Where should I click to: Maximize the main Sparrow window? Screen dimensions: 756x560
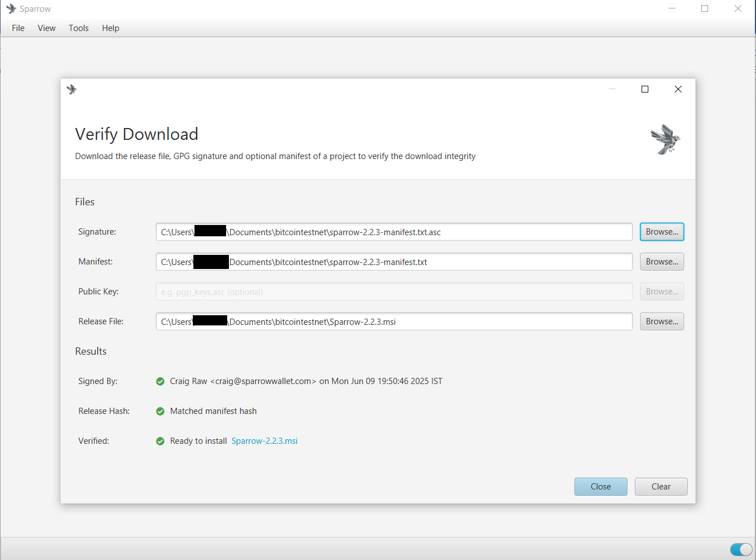705,8
